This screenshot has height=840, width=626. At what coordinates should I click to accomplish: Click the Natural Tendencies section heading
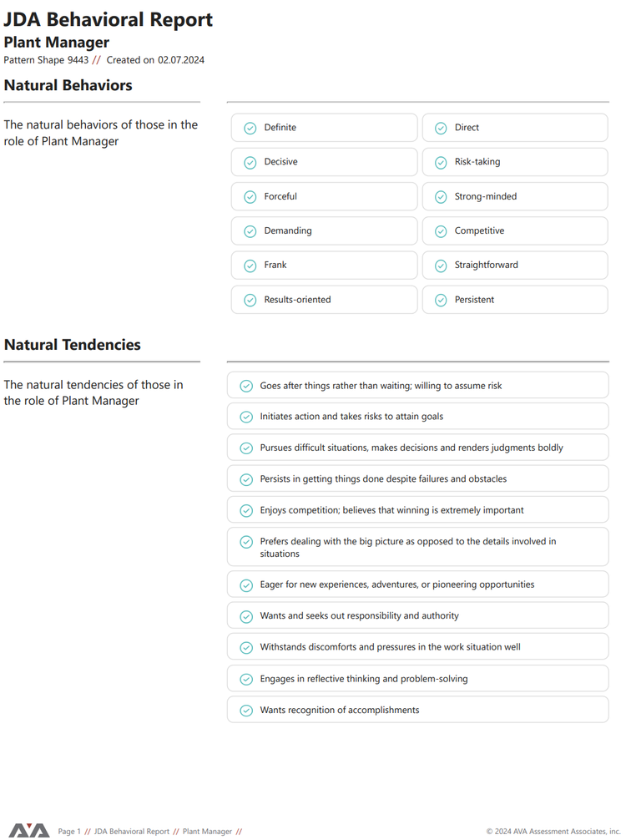pos(73,345)
